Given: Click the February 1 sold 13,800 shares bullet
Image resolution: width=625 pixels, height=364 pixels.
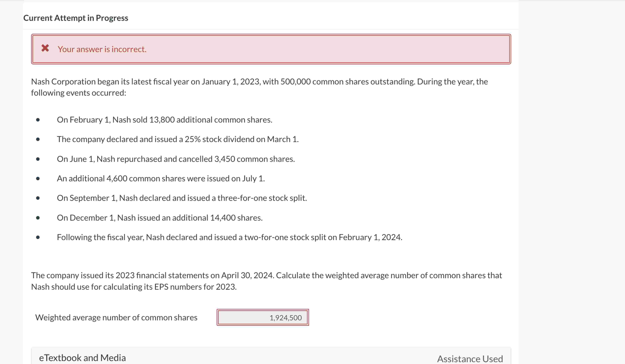Looking at the screenshot, I should pyautogui.click(x=164, y=120).
